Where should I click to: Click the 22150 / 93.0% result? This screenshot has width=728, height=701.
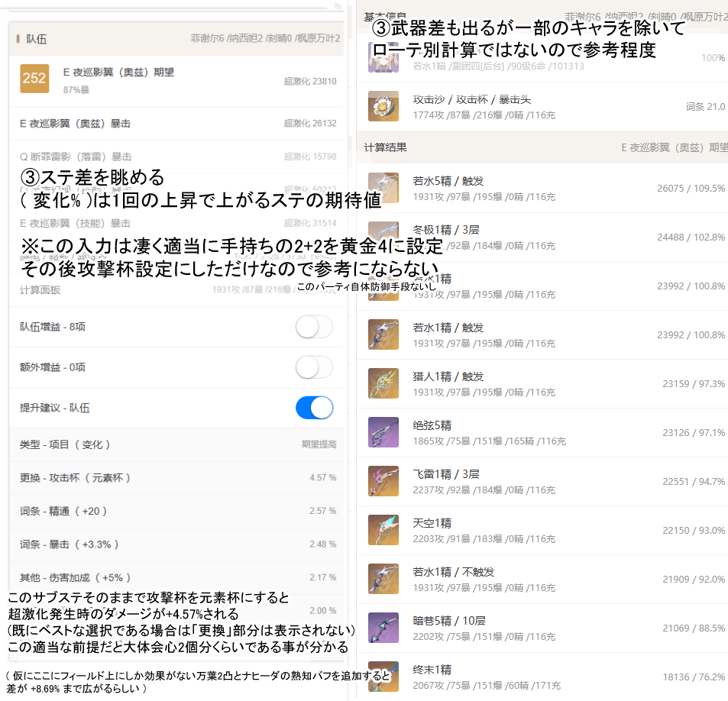point(694,531)
